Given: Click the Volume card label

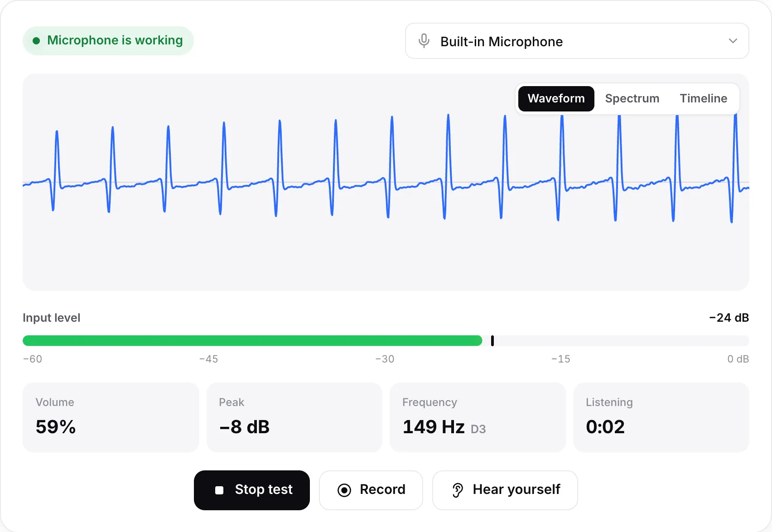Looking at the screenshot, I should [x=55, y=402].
